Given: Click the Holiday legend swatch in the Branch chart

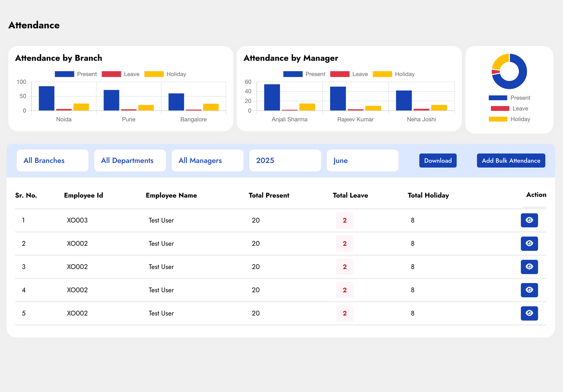Looking at the screenshot, I should point(154,74).
